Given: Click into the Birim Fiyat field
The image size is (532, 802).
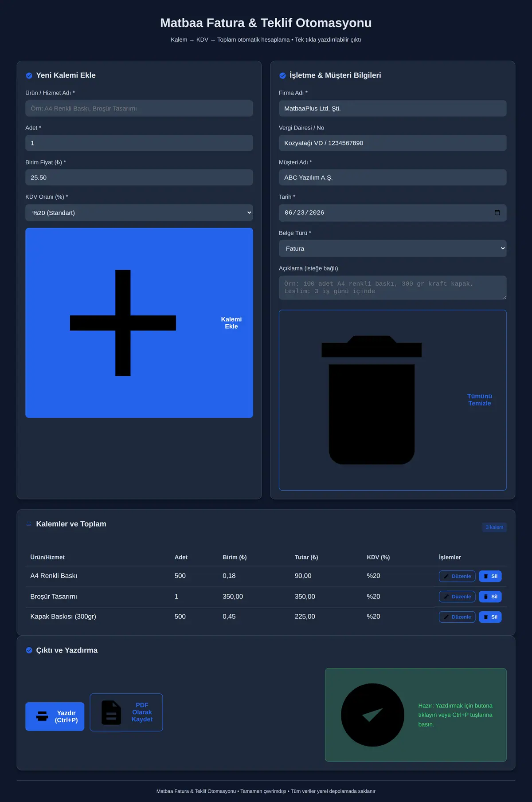Looking at the screenshot, I should click(139, 177).
